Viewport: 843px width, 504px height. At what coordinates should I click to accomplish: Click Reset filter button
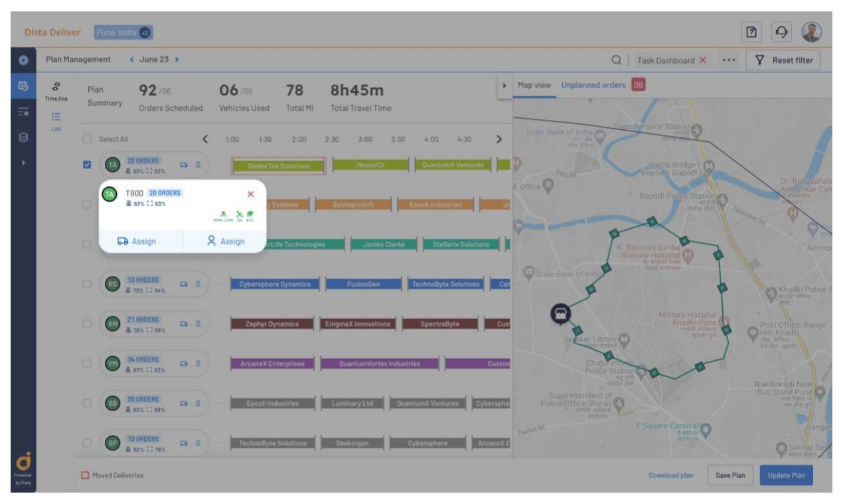(784, 60)
